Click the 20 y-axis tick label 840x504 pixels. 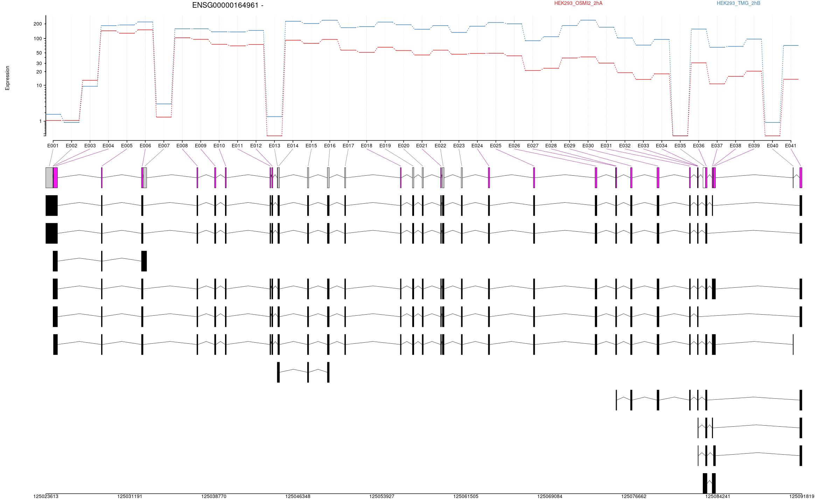pyautogui.click(x=39, y=72)
